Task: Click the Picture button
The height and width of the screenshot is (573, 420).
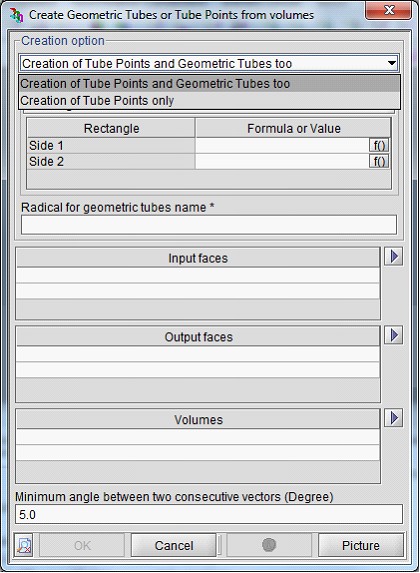Action: tap(361, 545)
